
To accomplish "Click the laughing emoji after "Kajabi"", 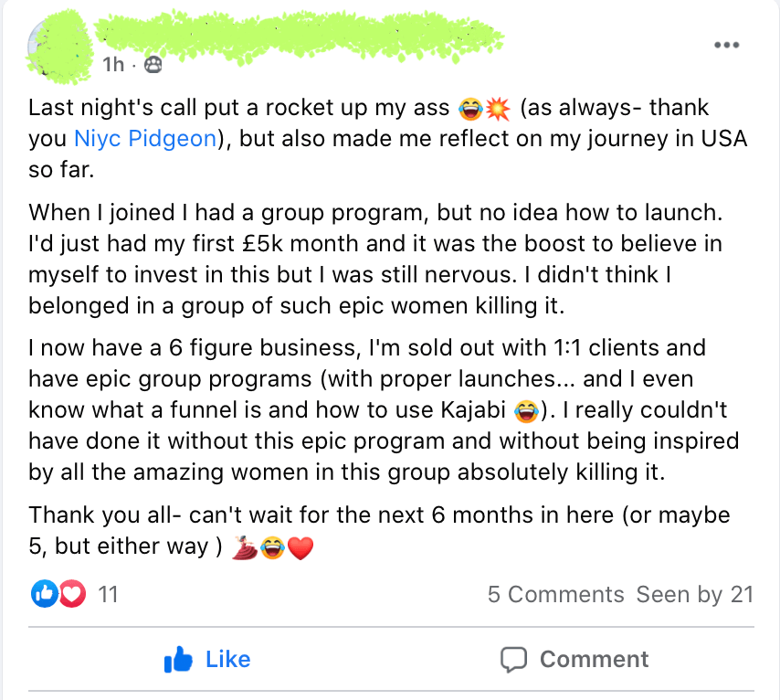I will (526, 410).
